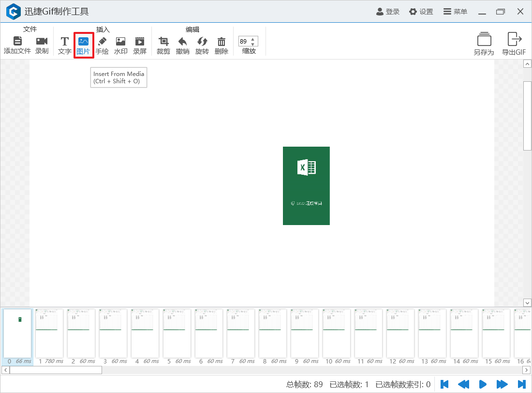Image resolution: width=532 pixels, height=393 pixels.
Task: Open 设置 settings
Action: coord(421,12)
